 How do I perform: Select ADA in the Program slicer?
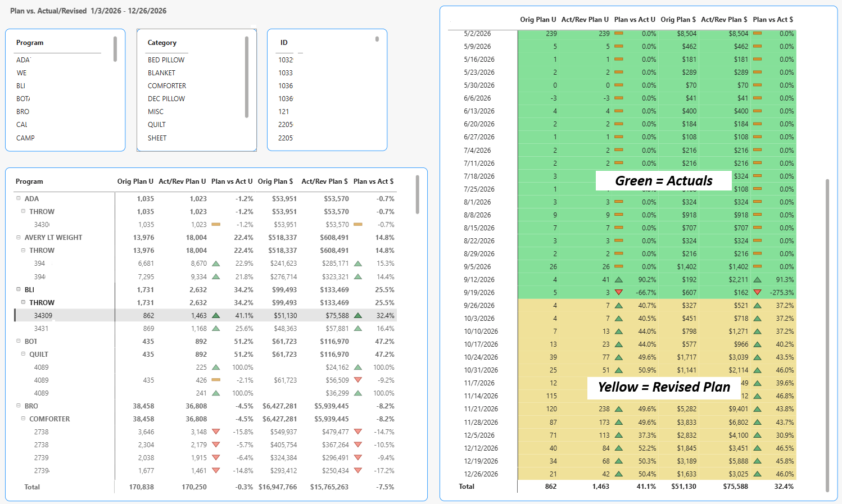pos(23,60)
